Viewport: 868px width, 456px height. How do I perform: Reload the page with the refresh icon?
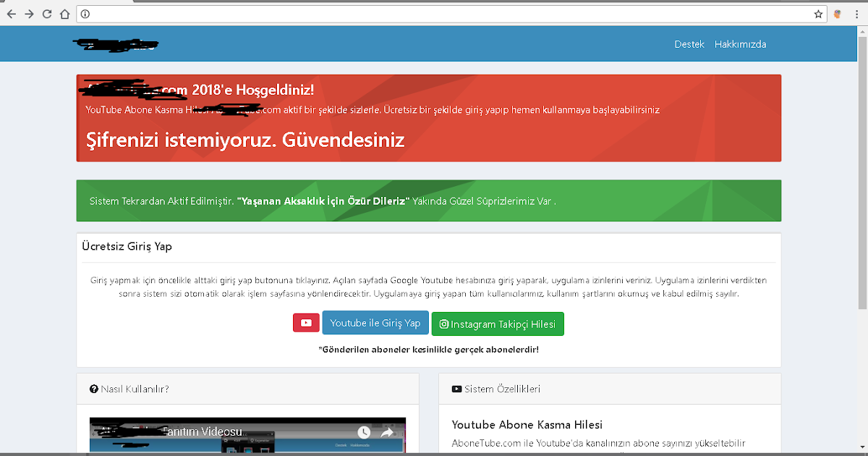tap(47, 14)
